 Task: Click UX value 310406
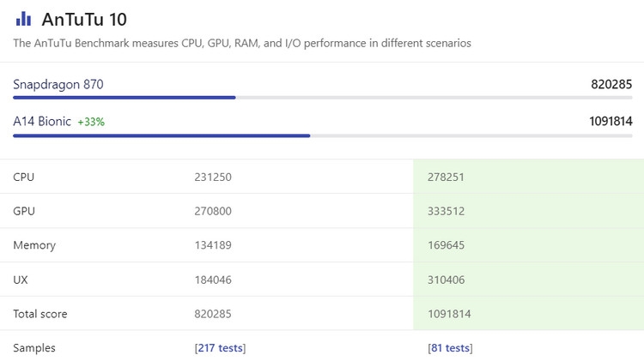(446, 280)
